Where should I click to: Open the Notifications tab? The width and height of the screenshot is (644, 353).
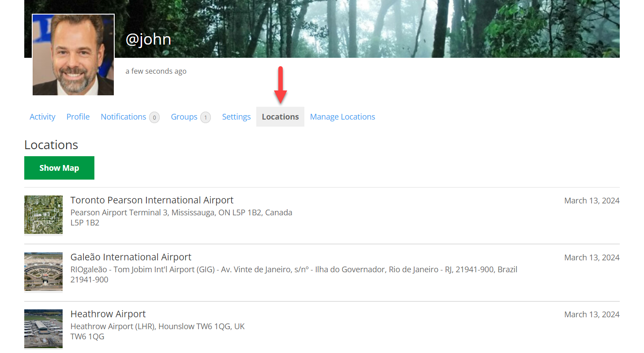coord(124,117)
